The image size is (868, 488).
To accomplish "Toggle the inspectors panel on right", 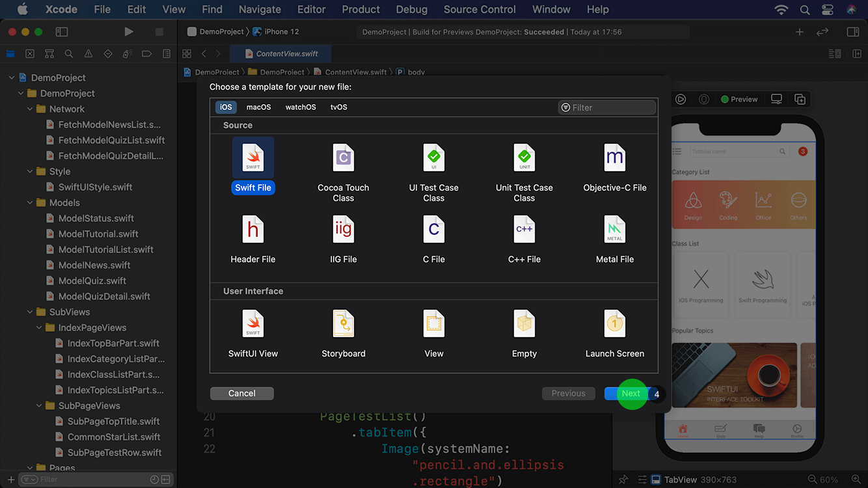I will coord(853,31).
